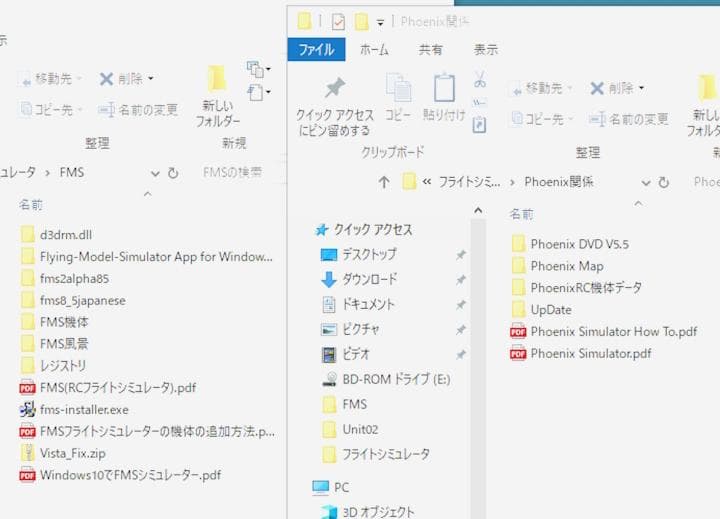Click FMS breadcrumb in left address bar

click(72, 173)
